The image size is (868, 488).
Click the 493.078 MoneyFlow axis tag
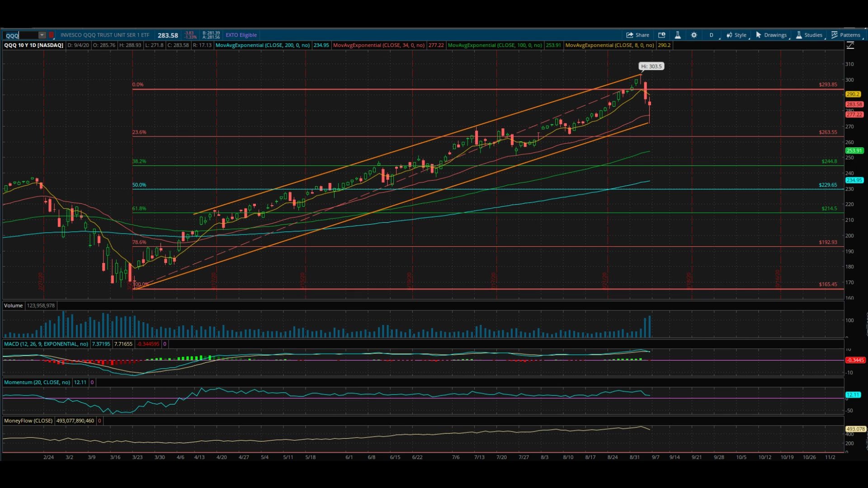[855, 429]
